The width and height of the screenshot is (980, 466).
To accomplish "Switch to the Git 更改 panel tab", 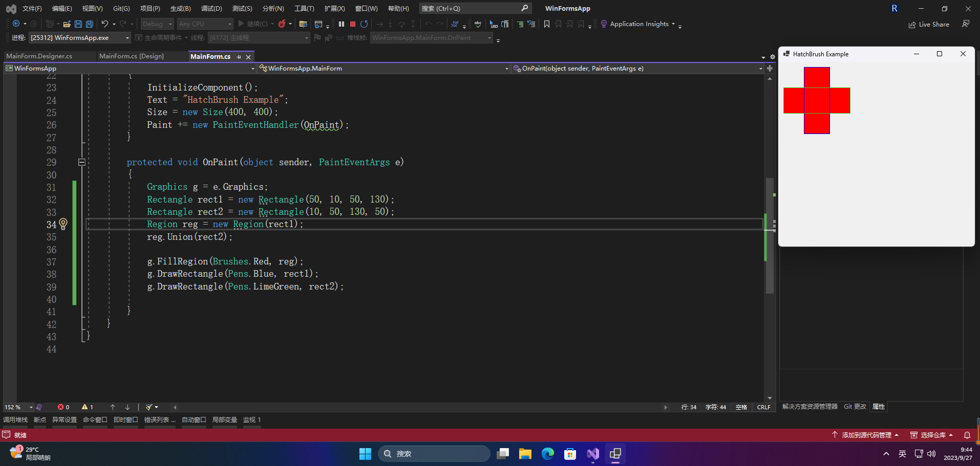I will coord(855,407).
